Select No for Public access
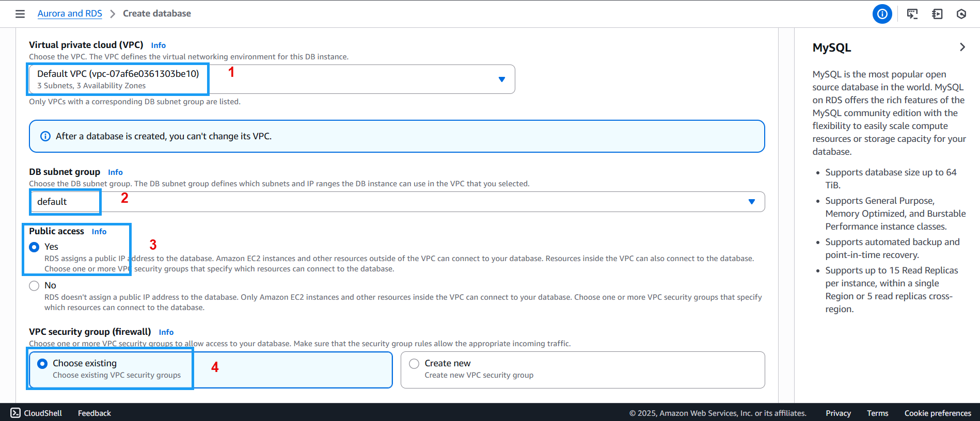The width and height of the screenshot is (980, 421). pyautogui.click(x=34, y=286)
